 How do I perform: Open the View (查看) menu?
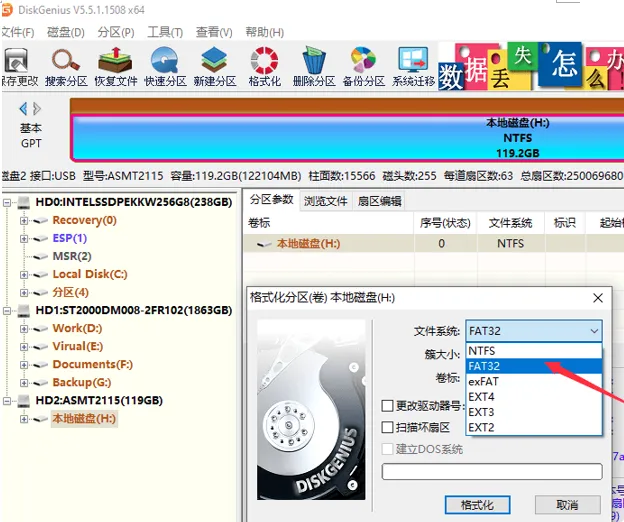[214, 32]
